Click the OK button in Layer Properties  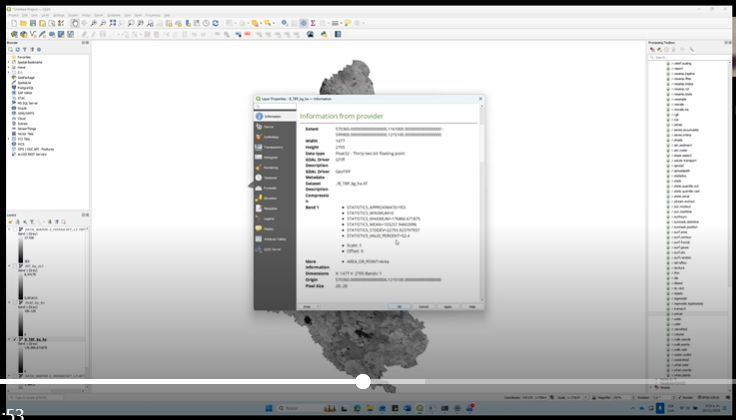click(x=399, y=306)
